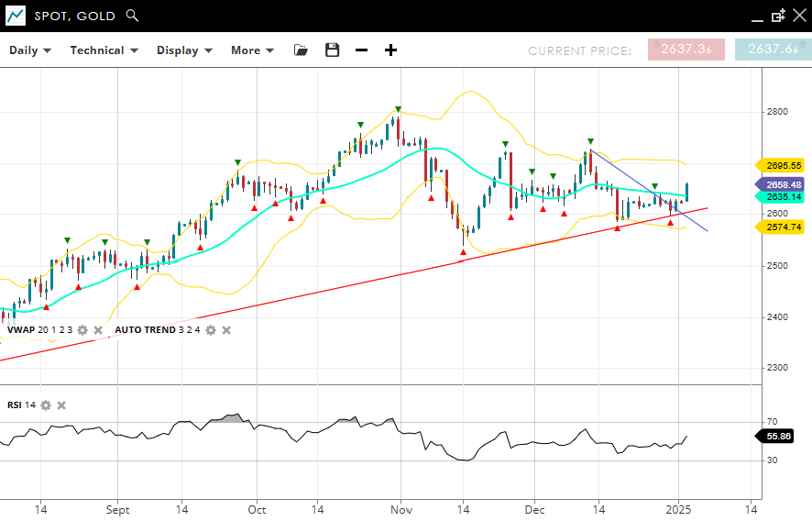This screenshot has height=521, width=812.
Task: Pop out the chart window
Action: click(778, 16)
